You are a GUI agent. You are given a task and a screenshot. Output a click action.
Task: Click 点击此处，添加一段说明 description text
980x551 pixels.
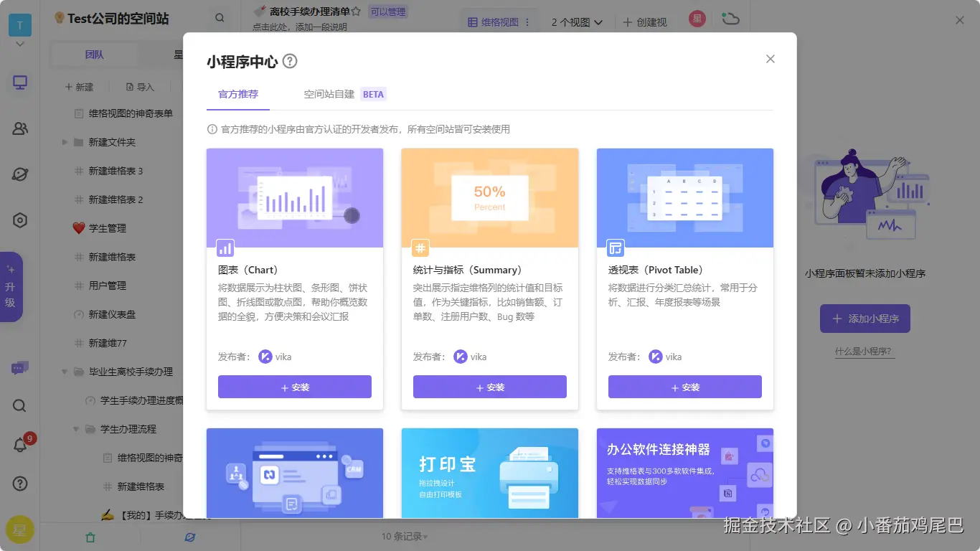coord(300,27)
